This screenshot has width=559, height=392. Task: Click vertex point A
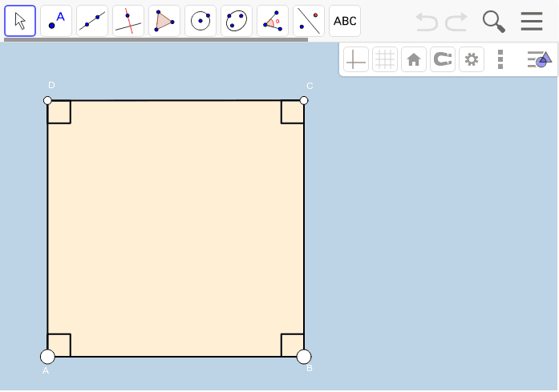point(47,357)
